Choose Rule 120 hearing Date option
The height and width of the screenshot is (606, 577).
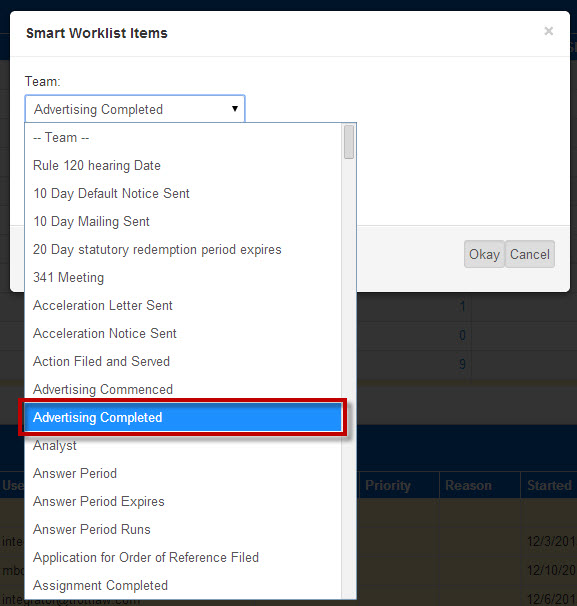(x=183, y=165)
